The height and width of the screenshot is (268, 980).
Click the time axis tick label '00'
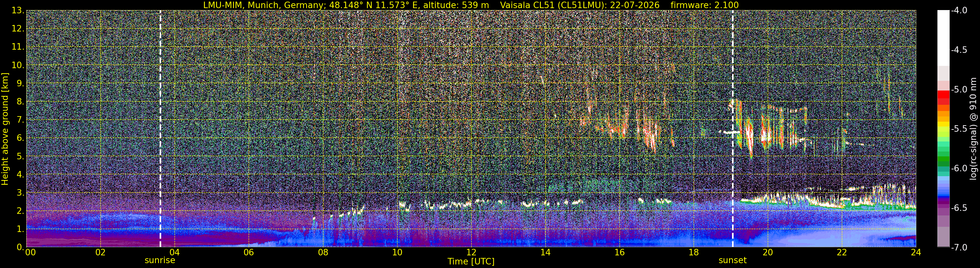tap(30, 252)
